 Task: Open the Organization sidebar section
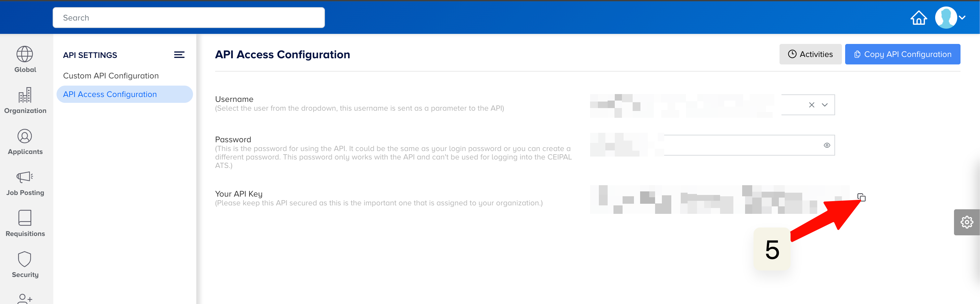tap(25, 101)
